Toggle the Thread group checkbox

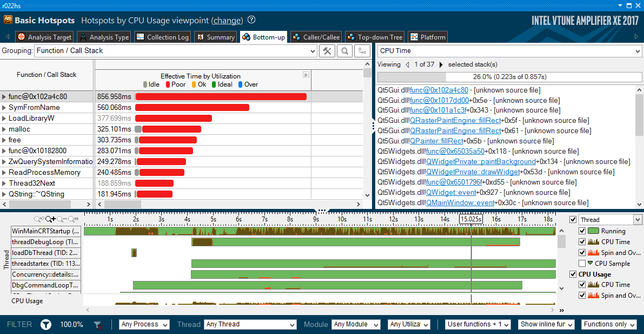[x=573, y=220]
